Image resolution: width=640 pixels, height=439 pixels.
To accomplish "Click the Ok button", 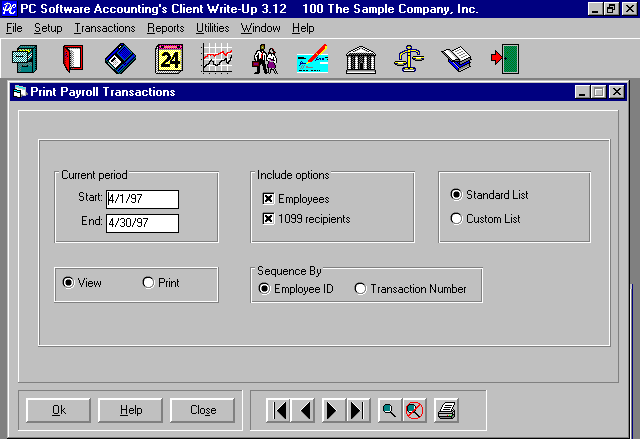I will pos(58,410).
